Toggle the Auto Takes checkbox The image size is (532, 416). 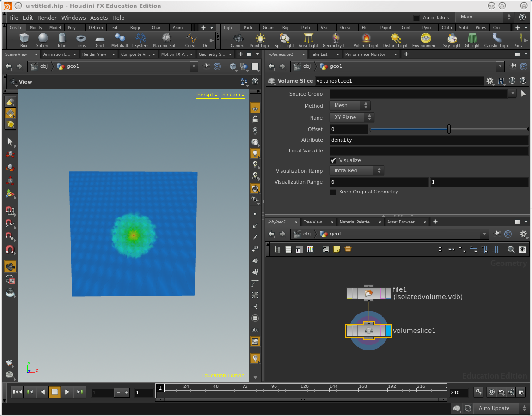pyautogui.click(x=416, y=18)
